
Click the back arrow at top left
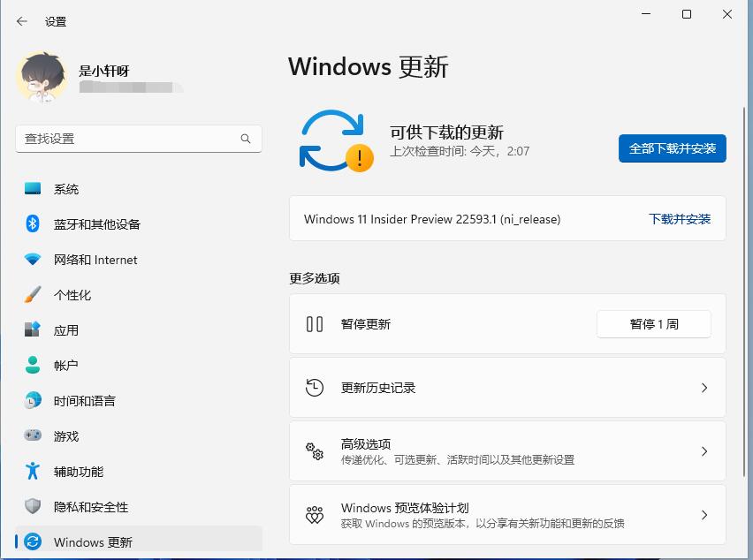(x=19, y=20)
